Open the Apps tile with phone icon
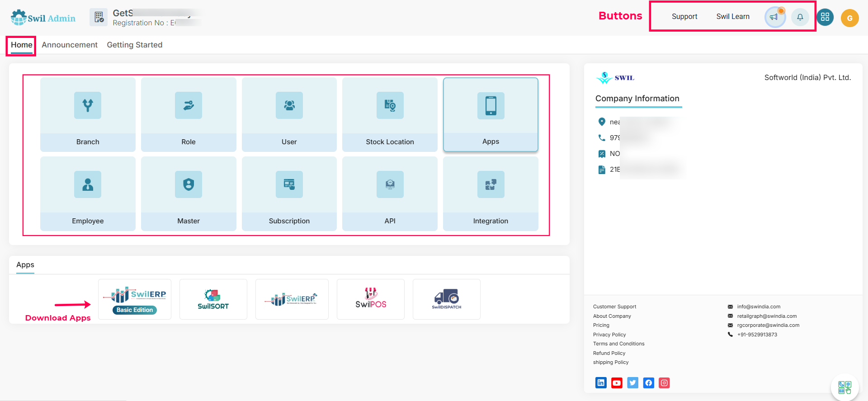 click(491, 114)
